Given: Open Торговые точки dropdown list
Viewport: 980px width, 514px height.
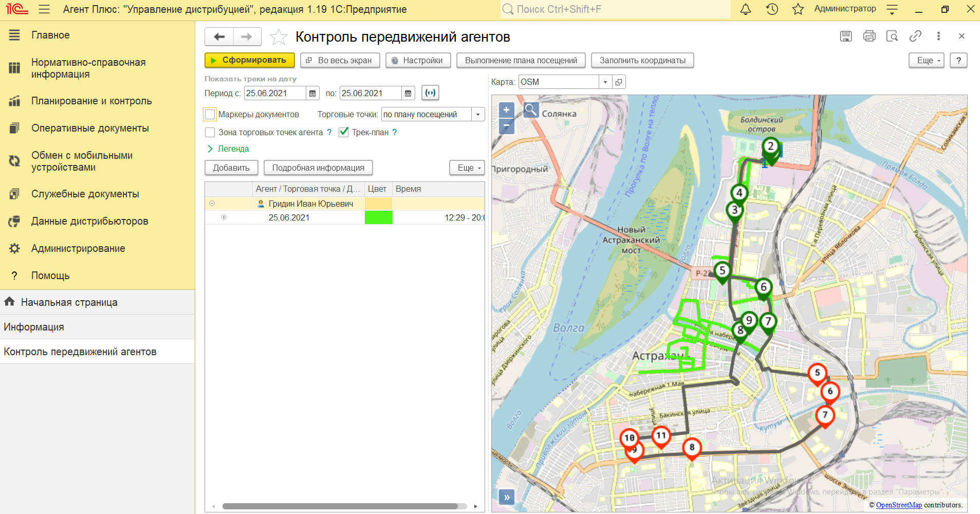Looking at the screenshot, I should click(478, 114).
